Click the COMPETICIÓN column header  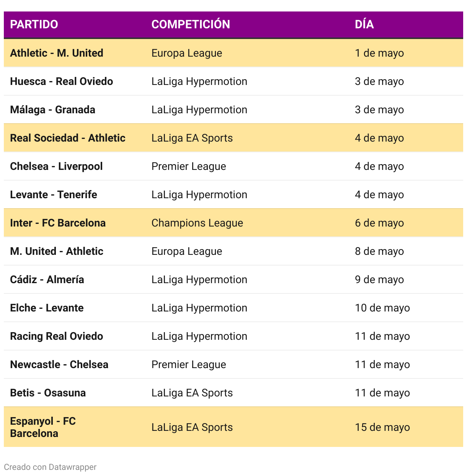[x=191, y=24]
